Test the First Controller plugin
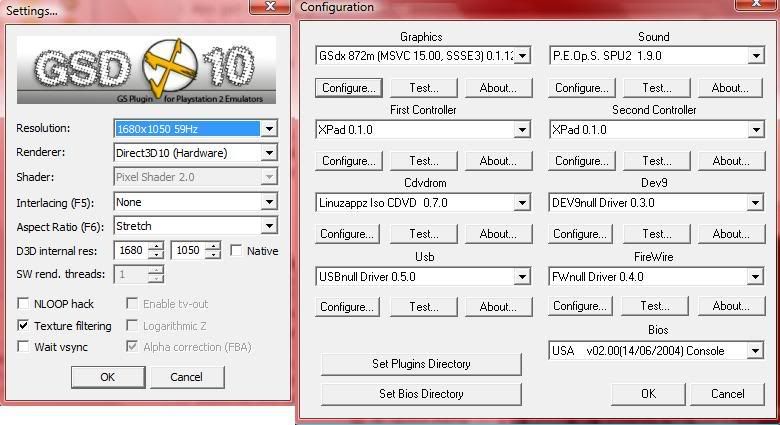 (424, 161)
